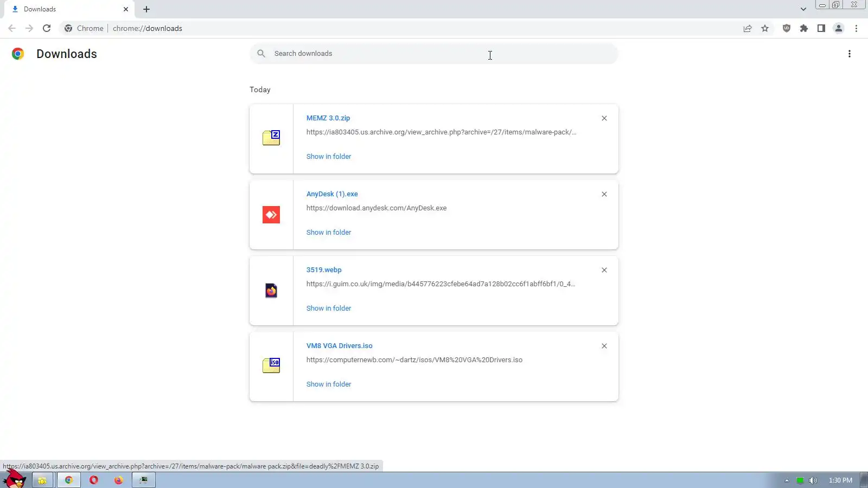Click the magnifier icon in Search downloads
The width and height of the screenshot is (868, 488).
pyautogui.click(x=261, y=54)
